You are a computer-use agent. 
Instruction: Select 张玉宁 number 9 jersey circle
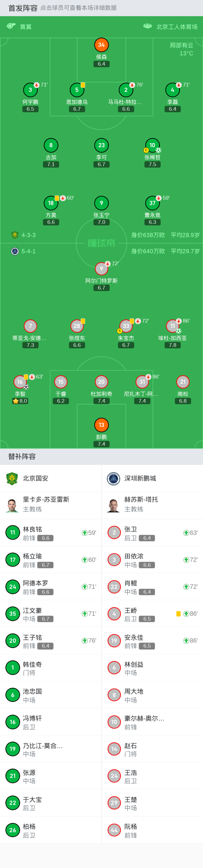coord(101,203)
